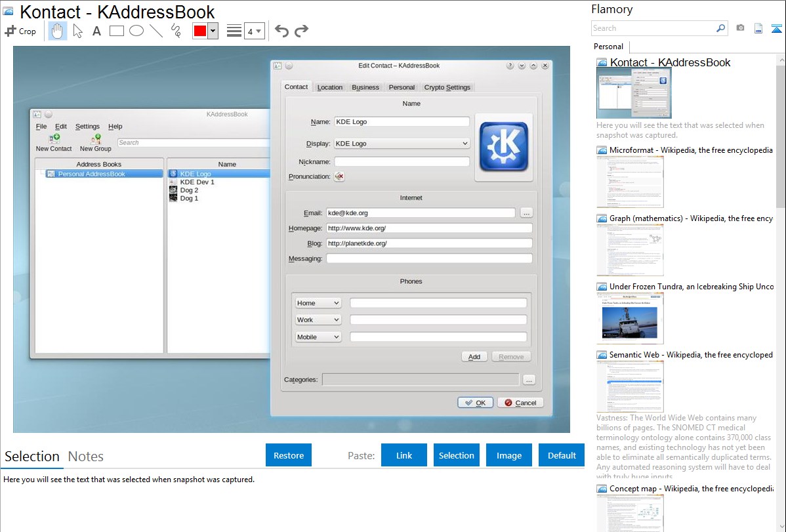786x532 pixels.
Task: Redo the last annotation
Action: pos(301,31)
